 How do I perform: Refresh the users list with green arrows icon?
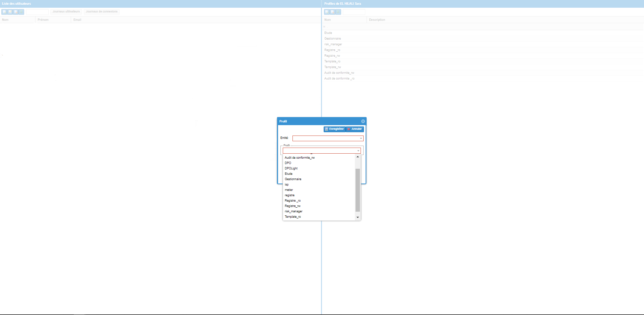[x=21, y=12]
